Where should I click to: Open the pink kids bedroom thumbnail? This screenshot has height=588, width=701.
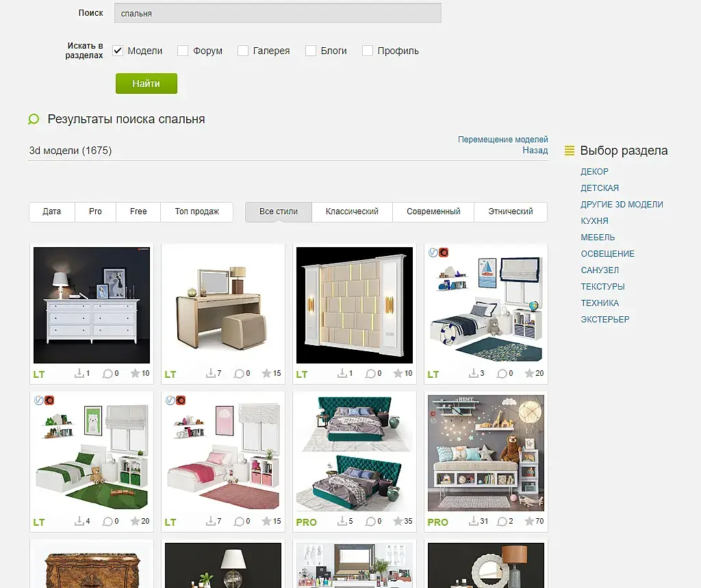[223, 453]
